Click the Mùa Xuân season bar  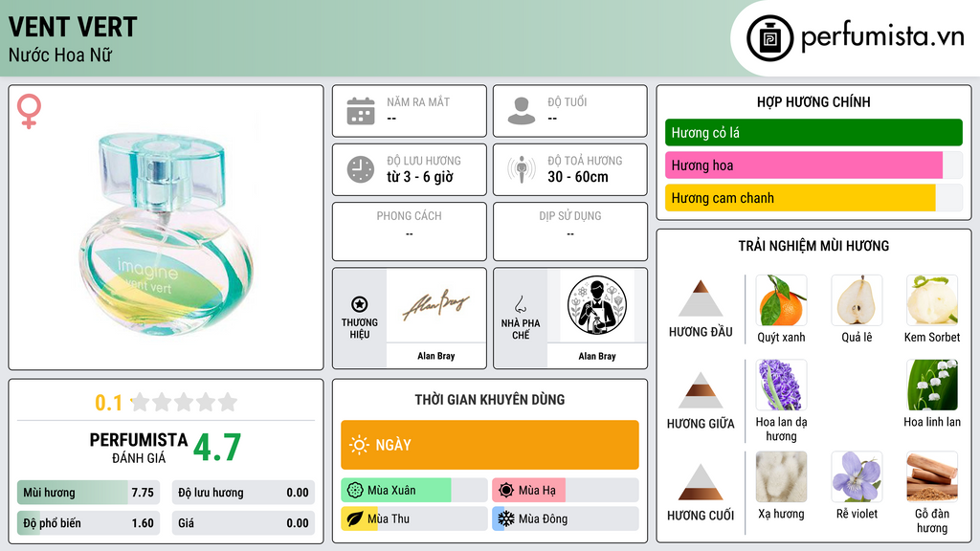tap(413, 491)
